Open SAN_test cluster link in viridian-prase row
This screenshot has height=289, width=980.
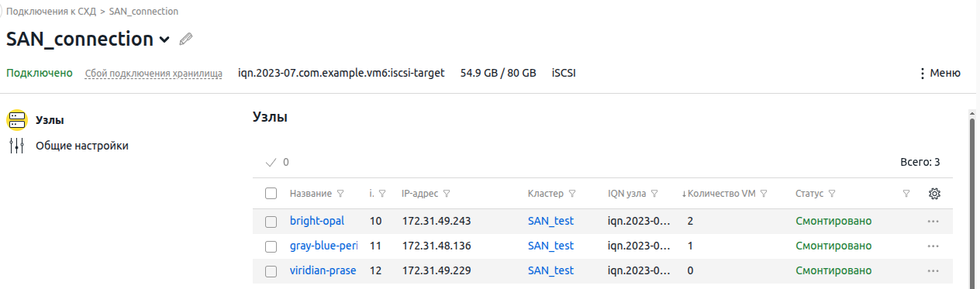[550, 270]
